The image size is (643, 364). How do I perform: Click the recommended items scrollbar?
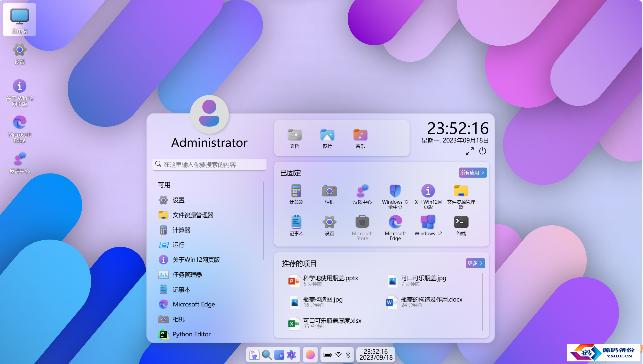coord(482,302)
